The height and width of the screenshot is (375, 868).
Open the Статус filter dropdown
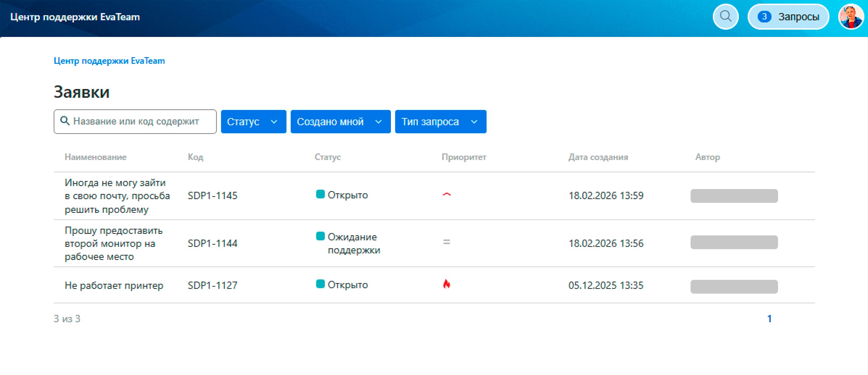click(x=253, y=121)
